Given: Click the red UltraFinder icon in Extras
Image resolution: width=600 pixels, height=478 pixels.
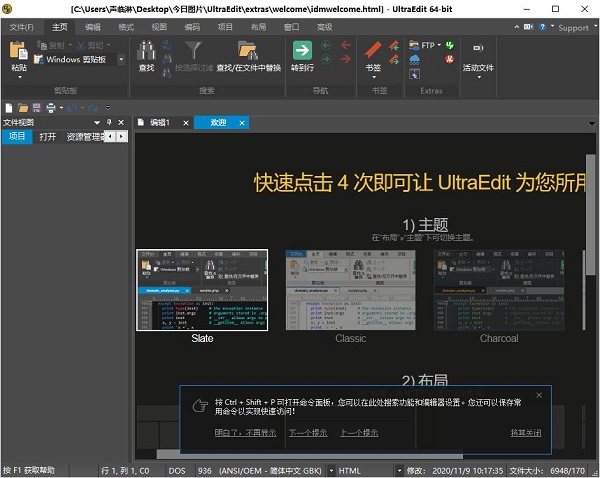Looking at the screenshot, I should (x=450, y=59).
